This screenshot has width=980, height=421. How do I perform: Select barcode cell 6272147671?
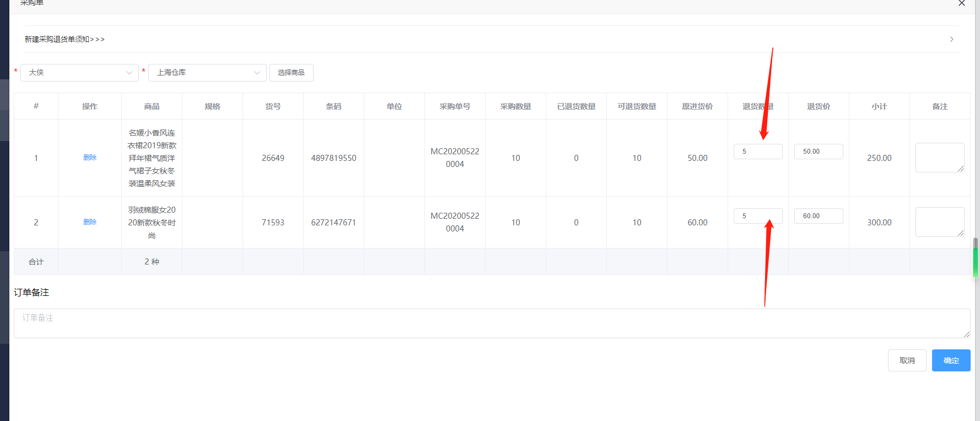(333, 223)
